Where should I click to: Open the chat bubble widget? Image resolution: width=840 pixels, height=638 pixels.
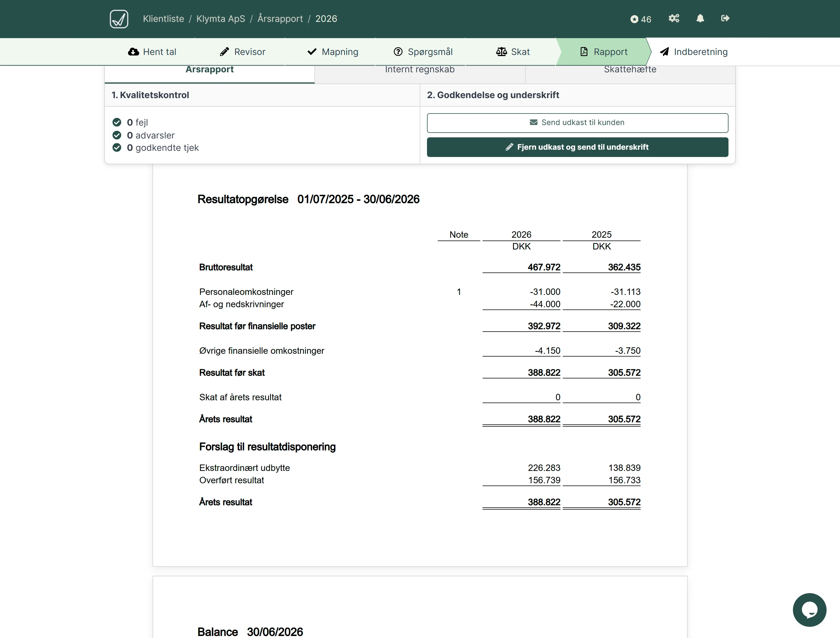point(809,609)
